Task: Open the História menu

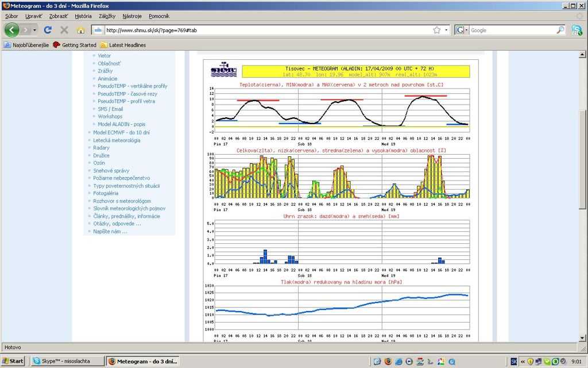Action: [x=83, y=16]
